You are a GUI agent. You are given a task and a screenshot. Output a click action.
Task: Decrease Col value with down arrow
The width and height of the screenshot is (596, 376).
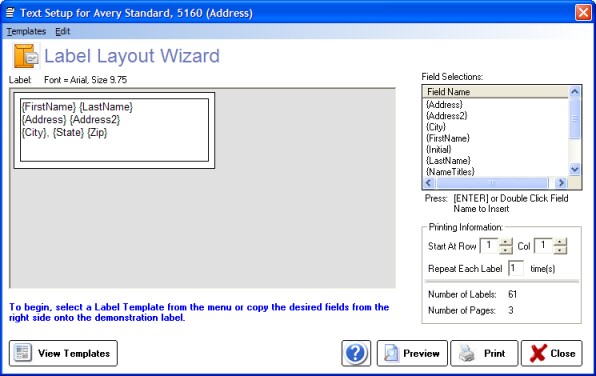point(560,250)
